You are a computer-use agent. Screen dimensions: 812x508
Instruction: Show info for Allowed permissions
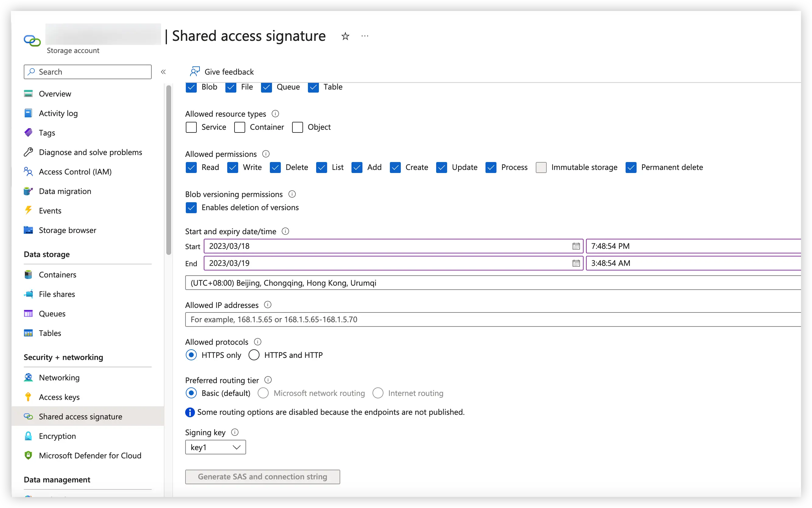(266, 154)
